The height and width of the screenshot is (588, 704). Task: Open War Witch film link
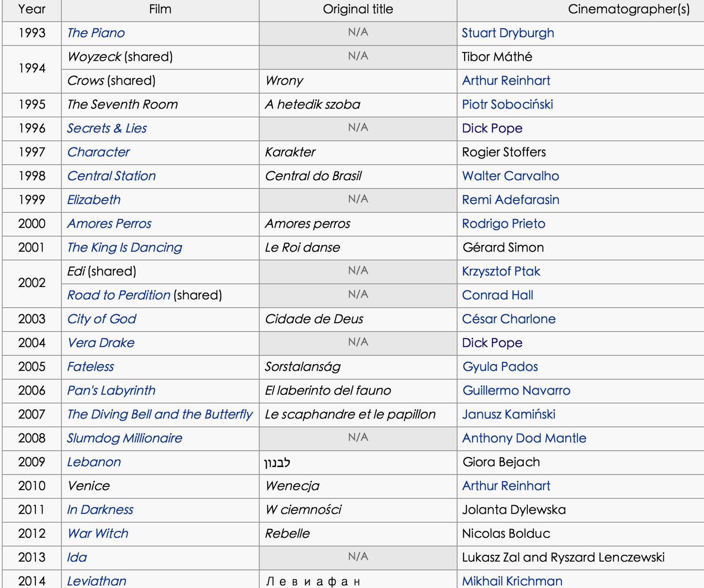click(x=98, y=534)
